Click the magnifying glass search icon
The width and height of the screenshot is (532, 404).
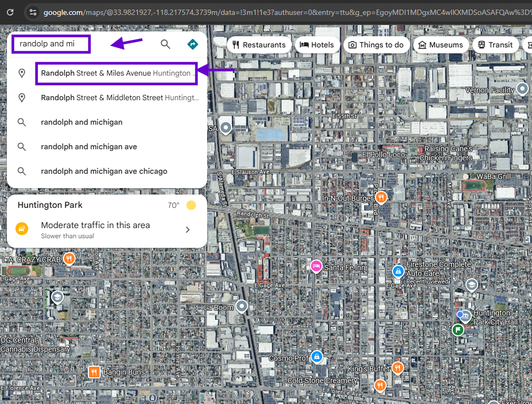click(x=165, y=44)
